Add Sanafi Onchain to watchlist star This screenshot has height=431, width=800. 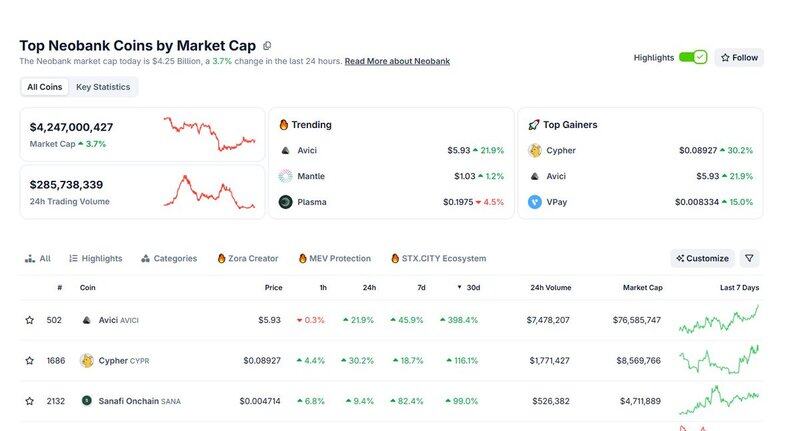pyautogui.click(x=30, y=401)
